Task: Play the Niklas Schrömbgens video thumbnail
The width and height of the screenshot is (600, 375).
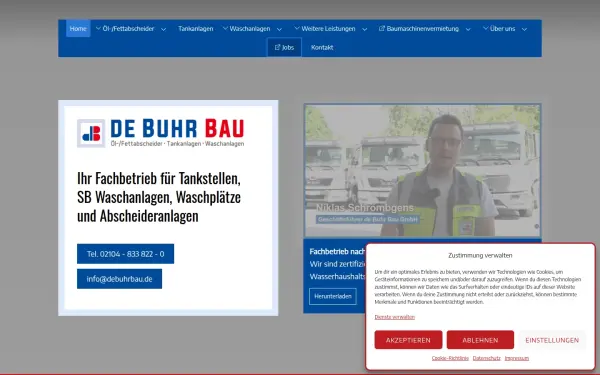Action: (422, 171)
